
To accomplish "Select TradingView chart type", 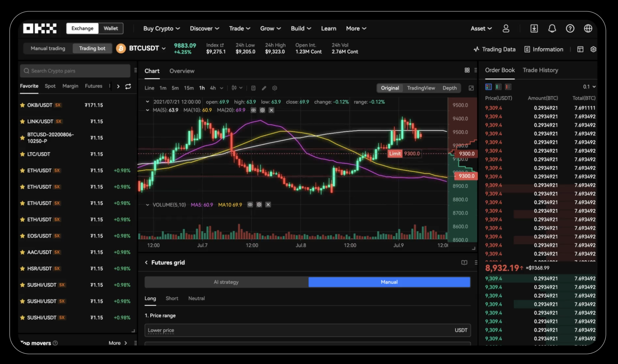I will (421, 88).
